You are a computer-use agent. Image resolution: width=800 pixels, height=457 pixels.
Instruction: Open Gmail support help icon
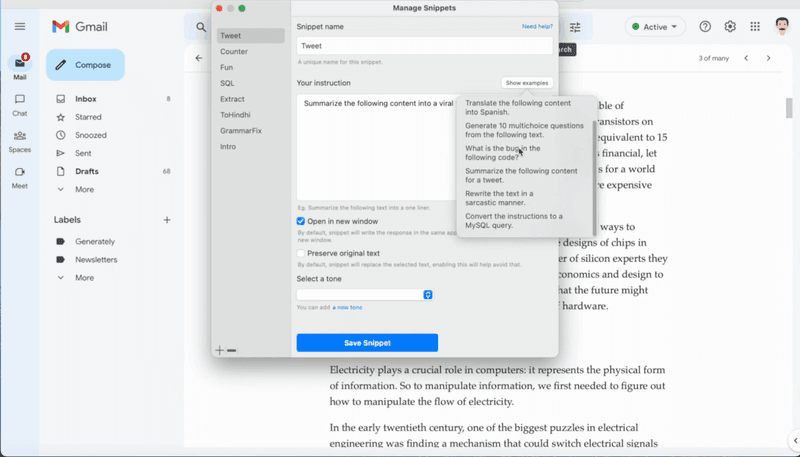(705, 27)
